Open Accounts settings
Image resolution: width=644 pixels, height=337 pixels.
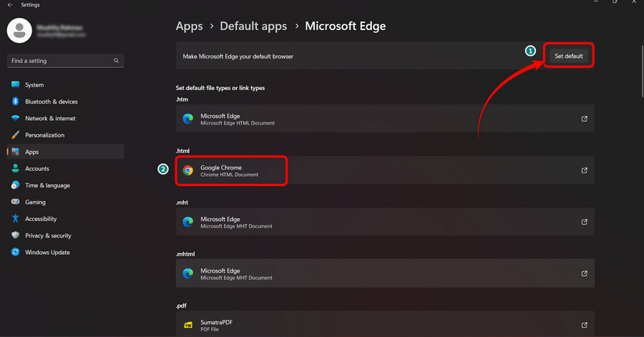pos(65,168)
